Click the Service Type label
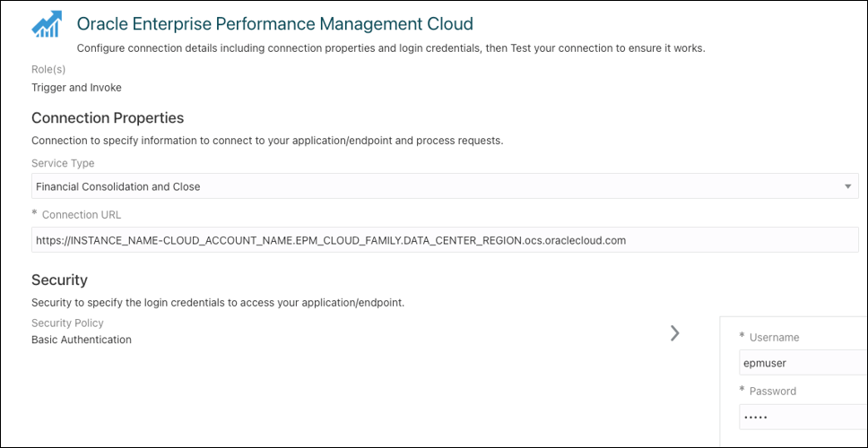Screen dimensions: 868x448 tap(63, 163)
